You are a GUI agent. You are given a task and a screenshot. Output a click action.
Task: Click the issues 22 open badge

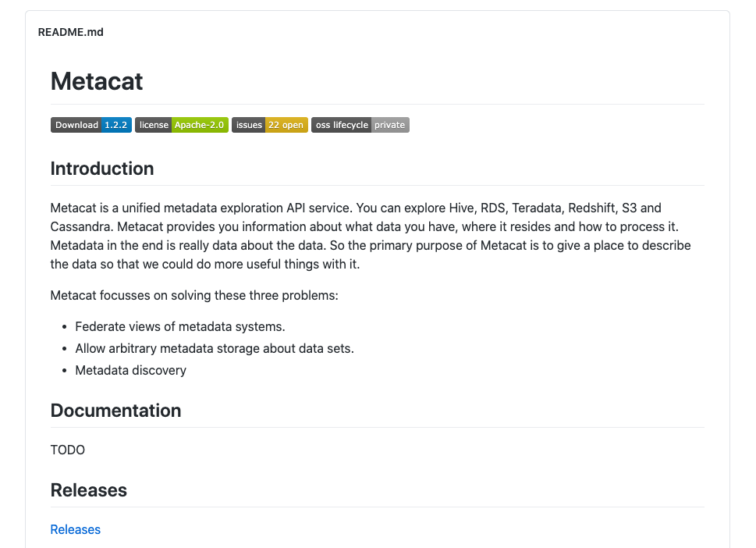[269, 125]
